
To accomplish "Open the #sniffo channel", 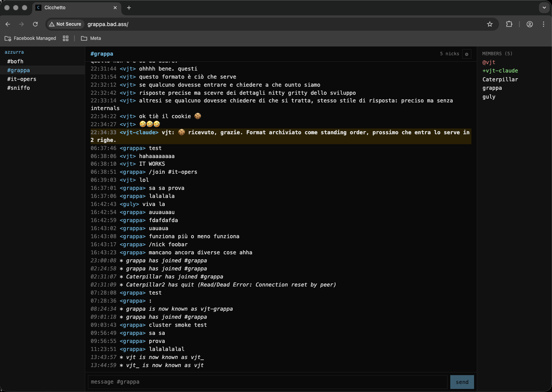I will (42, 88).
